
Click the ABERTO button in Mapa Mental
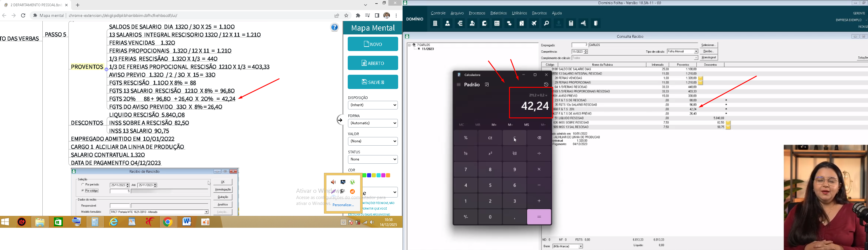click(x=373, y=63)
